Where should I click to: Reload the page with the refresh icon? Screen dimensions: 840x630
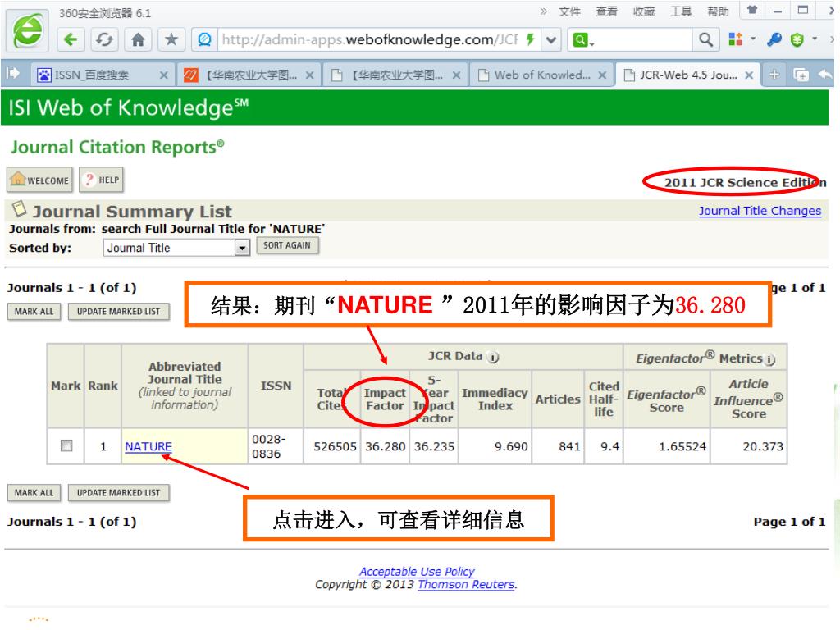[x=104, y=39]
